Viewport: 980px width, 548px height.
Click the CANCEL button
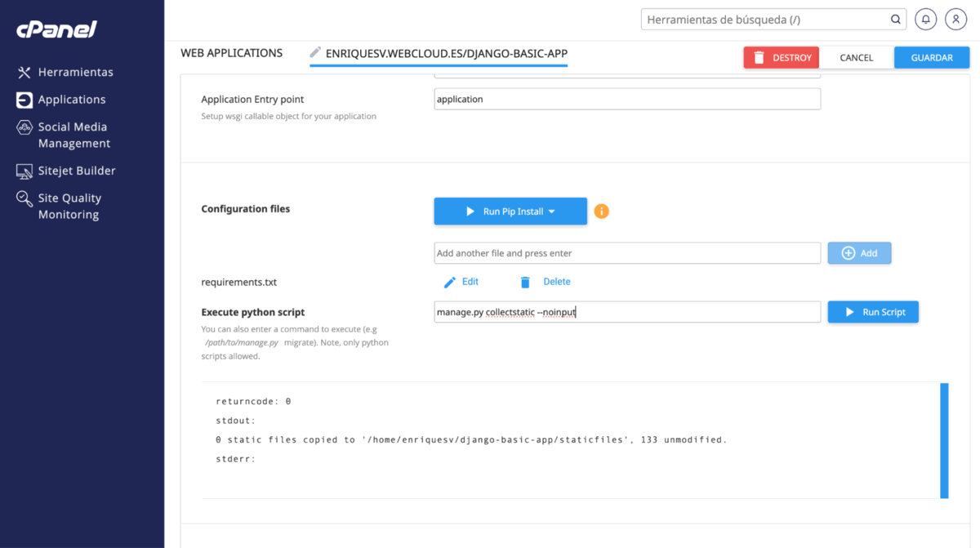tap(857, 57)
